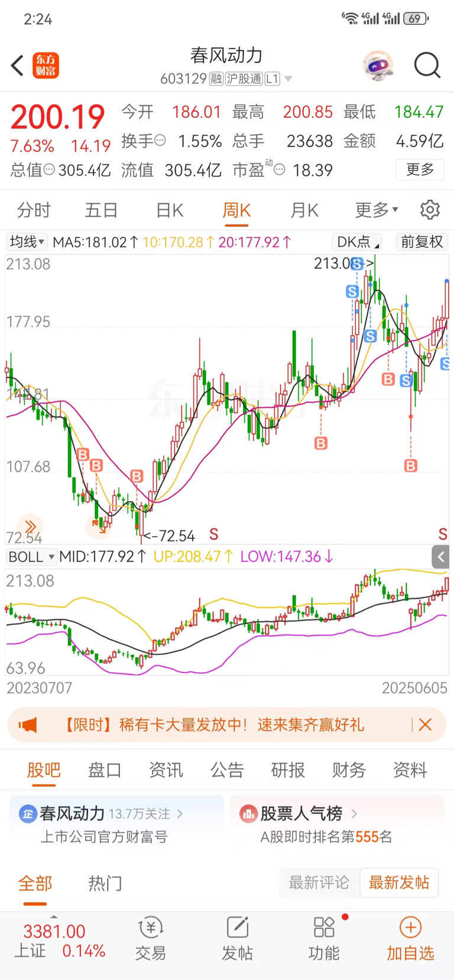Tap the 发帖 post icon

(x=237, y=939)
